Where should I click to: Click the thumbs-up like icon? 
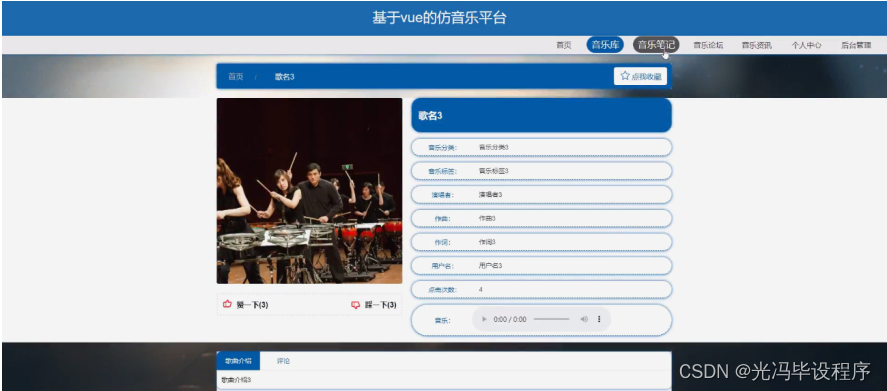pyautogui.click(x=227, y=304)
